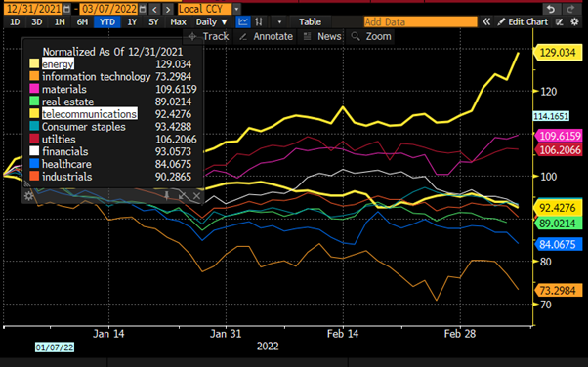Select the bar chart type icon
Viewport: 588px width, 367px height.
(x=259, y=21)
